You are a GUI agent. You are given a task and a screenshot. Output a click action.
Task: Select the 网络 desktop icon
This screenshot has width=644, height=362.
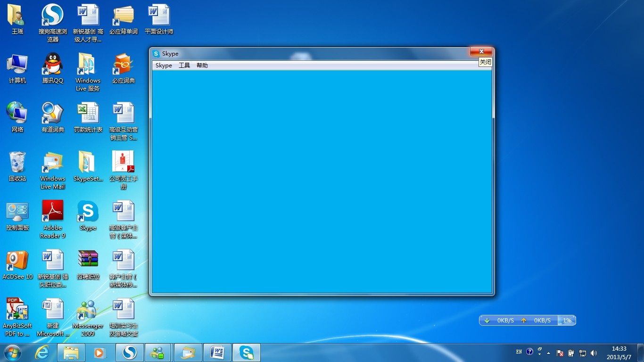point(17,117)
